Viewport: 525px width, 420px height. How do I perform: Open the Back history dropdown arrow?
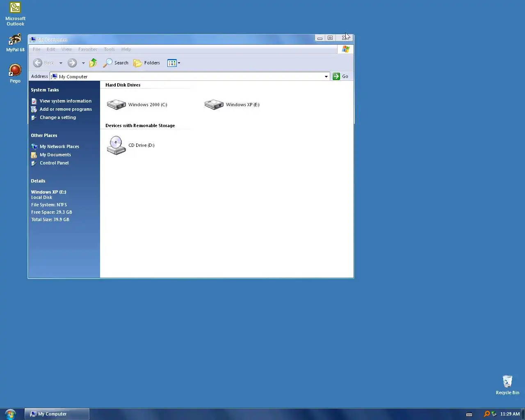pyautogui.click(x=61, y=63)
